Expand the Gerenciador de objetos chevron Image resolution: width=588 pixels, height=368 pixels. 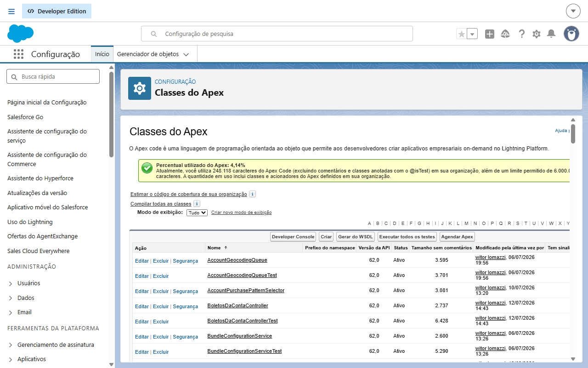(186, 54)
